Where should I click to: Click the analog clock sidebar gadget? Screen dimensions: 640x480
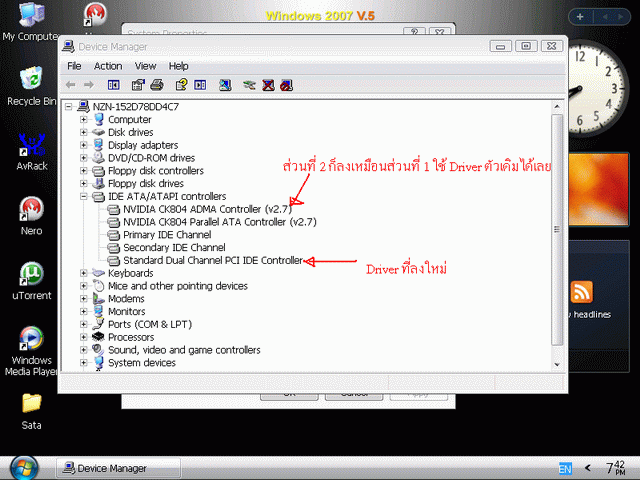pos(596,88)
